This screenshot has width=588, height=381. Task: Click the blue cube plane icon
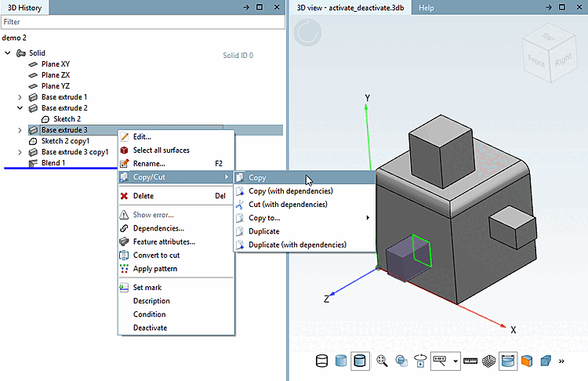(x=546, y=361)
